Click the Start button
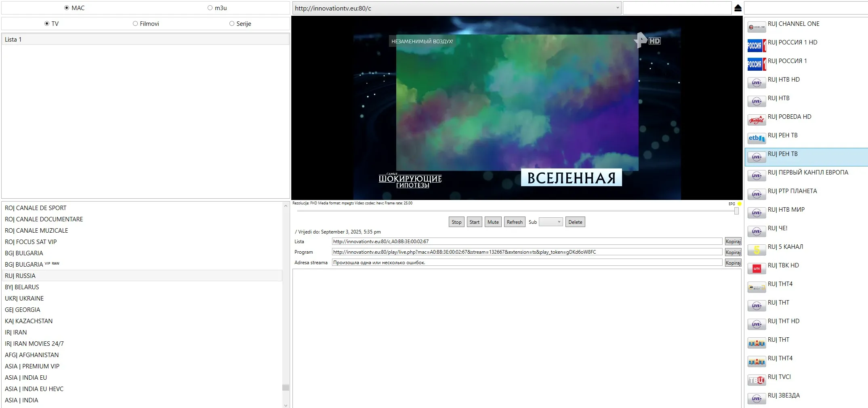 pyautogui.click(x=475, y=222)
